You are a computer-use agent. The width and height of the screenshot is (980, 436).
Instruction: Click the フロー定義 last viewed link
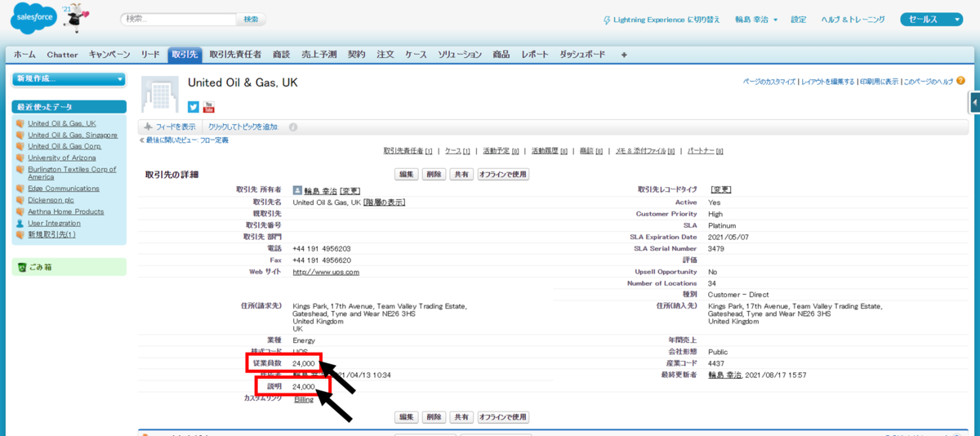[x=214, y=140]
